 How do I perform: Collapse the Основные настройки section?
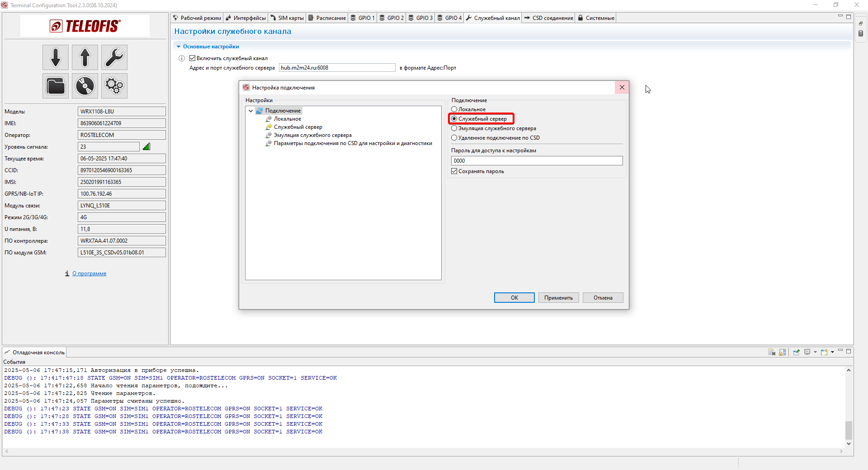point(179,47)
